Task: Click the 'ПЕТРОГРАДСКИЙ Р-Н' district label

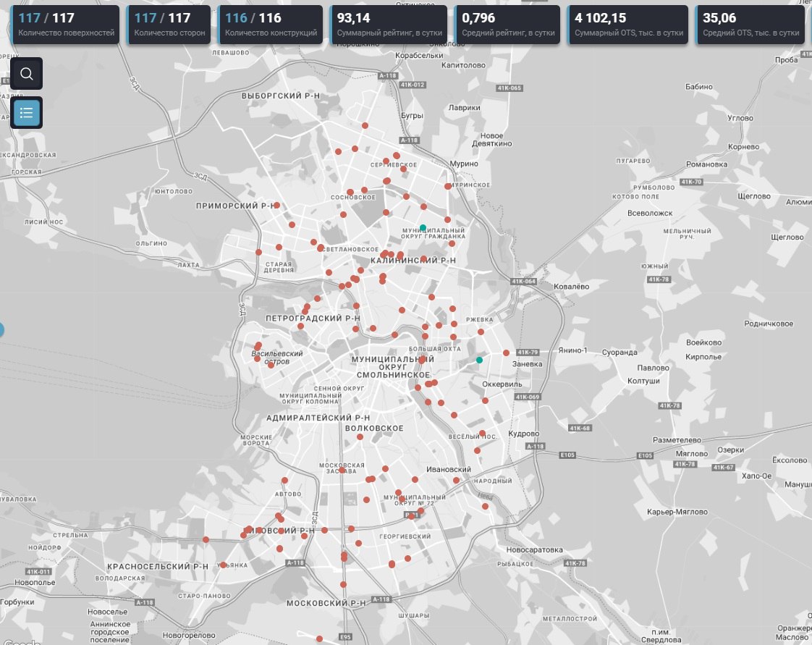Action: (313, 319)
